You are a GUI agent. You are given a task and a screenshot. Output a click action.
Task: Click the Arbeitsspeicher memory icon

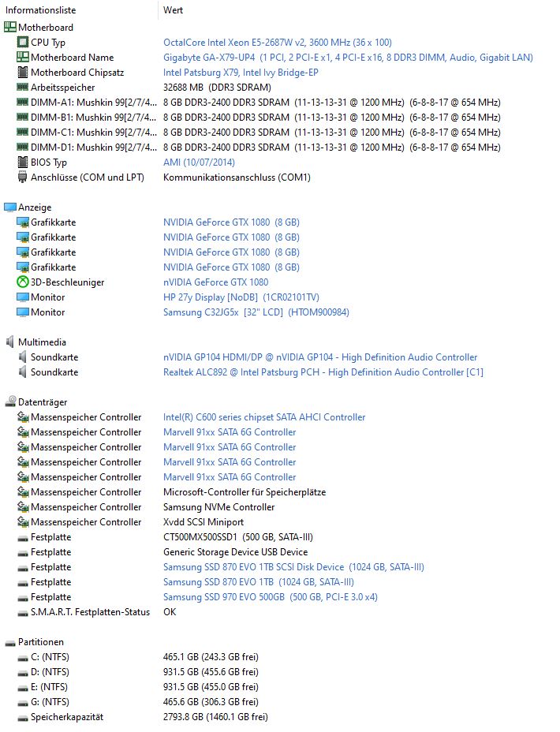click(x=22, y=87)
